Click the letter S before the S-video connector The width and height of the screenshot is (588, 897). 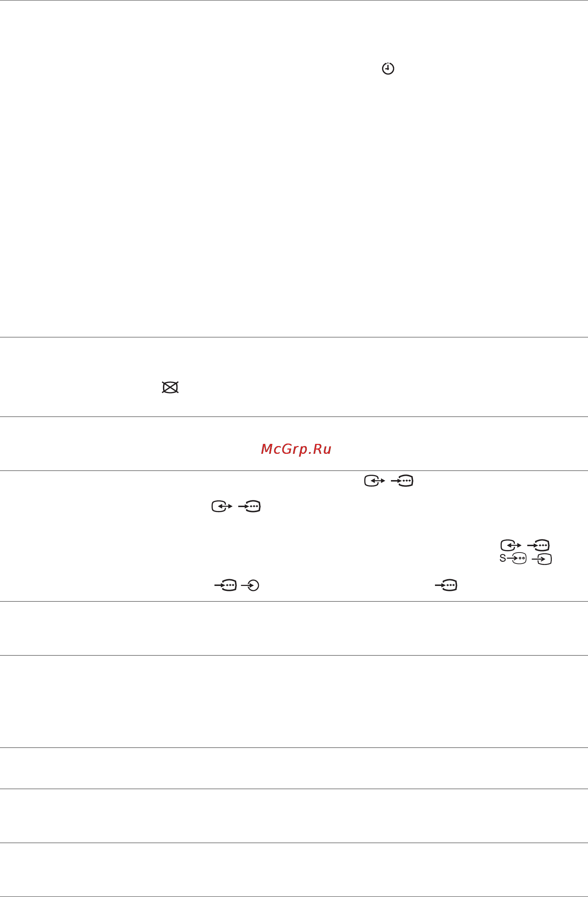coord(503,558)
